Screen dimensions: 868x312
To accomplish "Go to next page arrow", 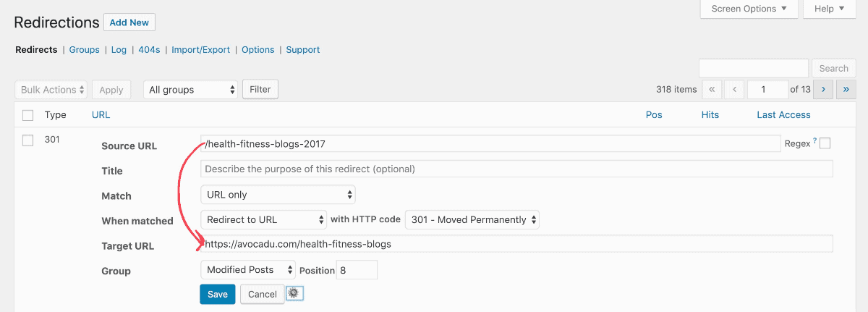I will (x=823, y=90).
